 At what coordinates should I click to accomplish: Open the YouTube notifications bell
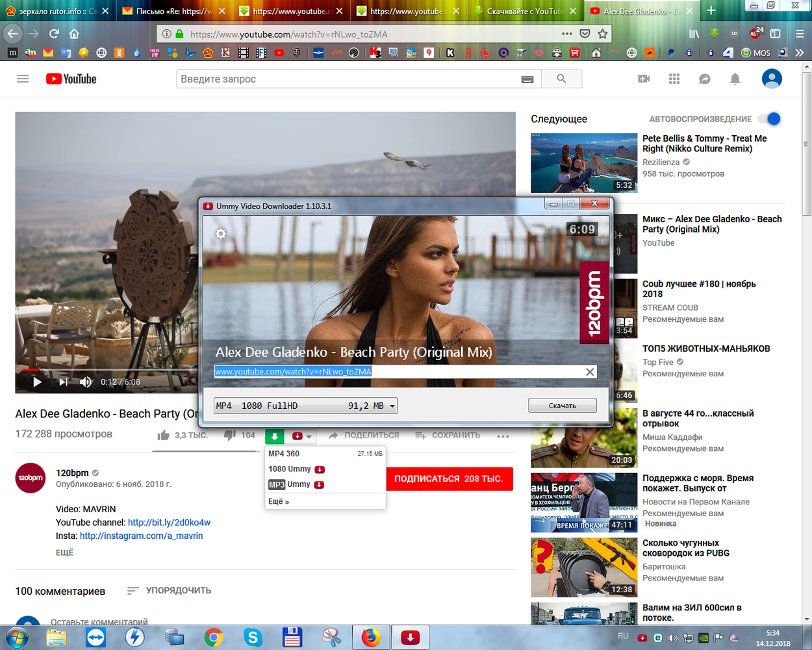(735, 79)
